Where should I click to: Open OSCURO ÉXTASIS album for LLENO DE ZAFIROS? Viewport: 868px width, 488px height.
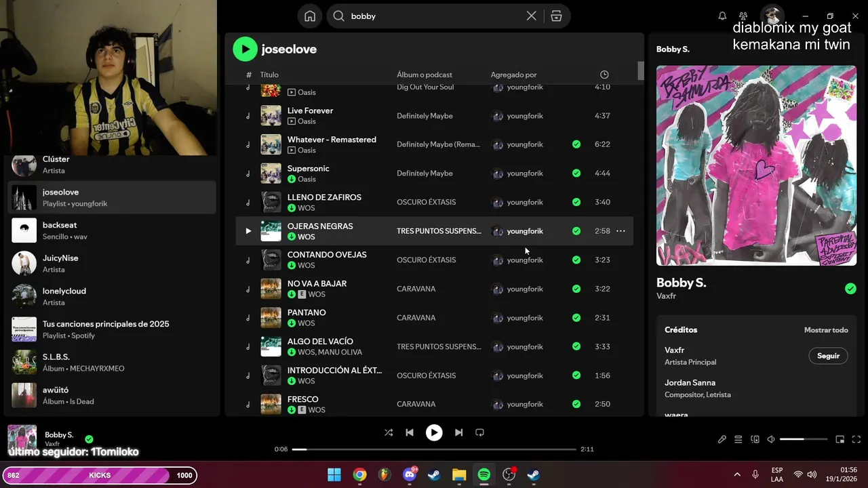pos(426,202)
